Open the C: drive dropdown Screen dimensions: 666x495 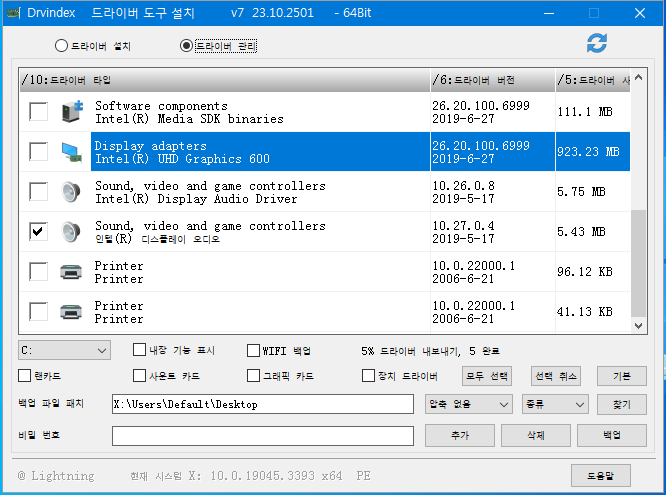pos(64,351)
